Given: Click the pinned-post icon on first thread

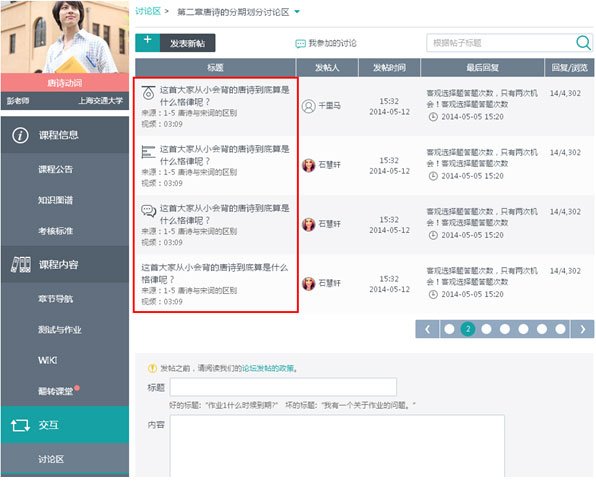Looking at the screenshot, I should pos(148,93).
